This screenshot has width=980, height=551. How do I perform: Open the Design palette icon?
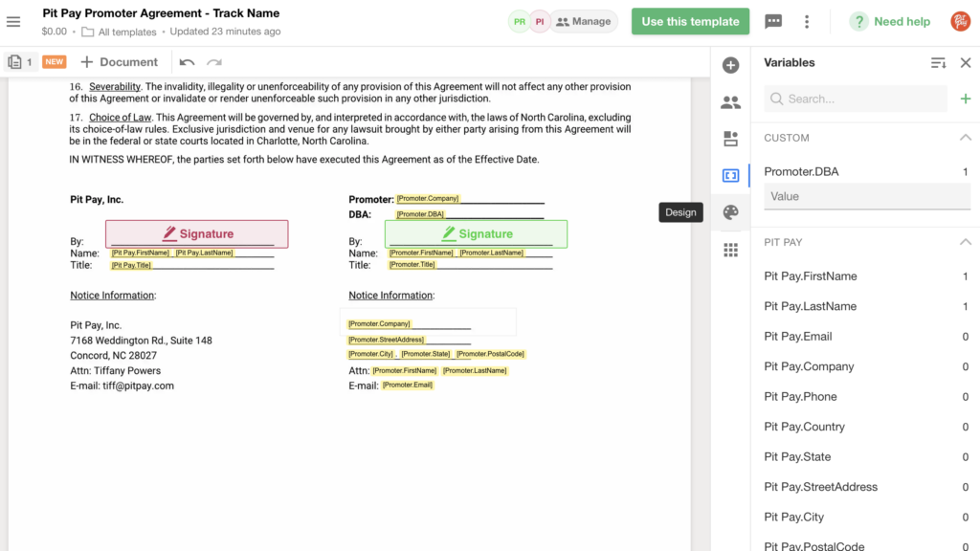[730, 212]
